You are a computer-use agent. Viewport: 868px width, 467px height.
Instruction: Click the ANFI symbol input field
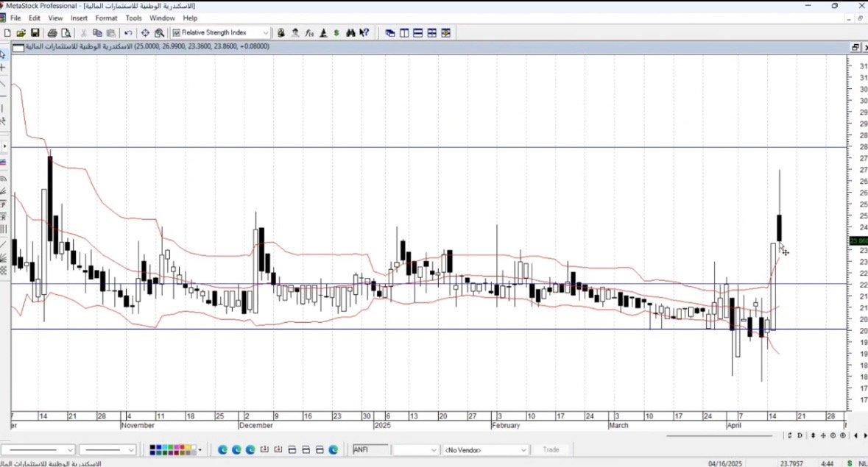(x=370, y=449)
